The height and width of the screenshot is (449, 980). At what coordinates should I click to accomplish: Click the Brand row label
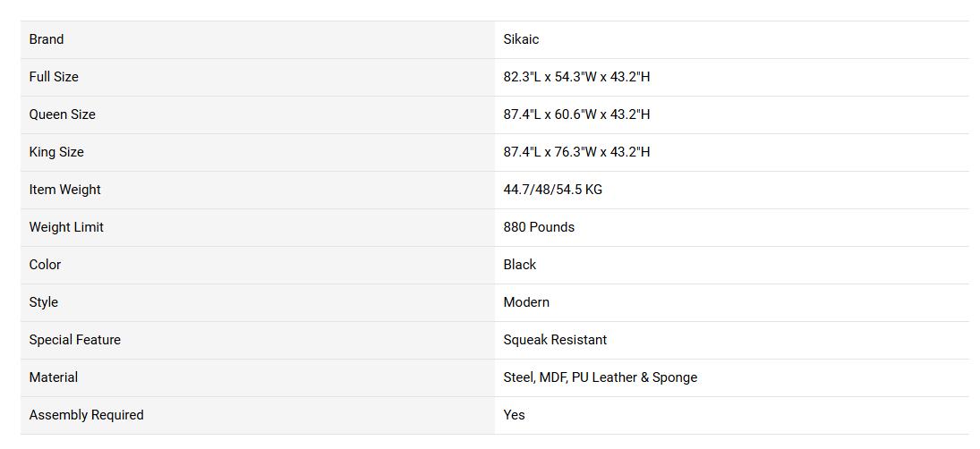pos(47,39)
